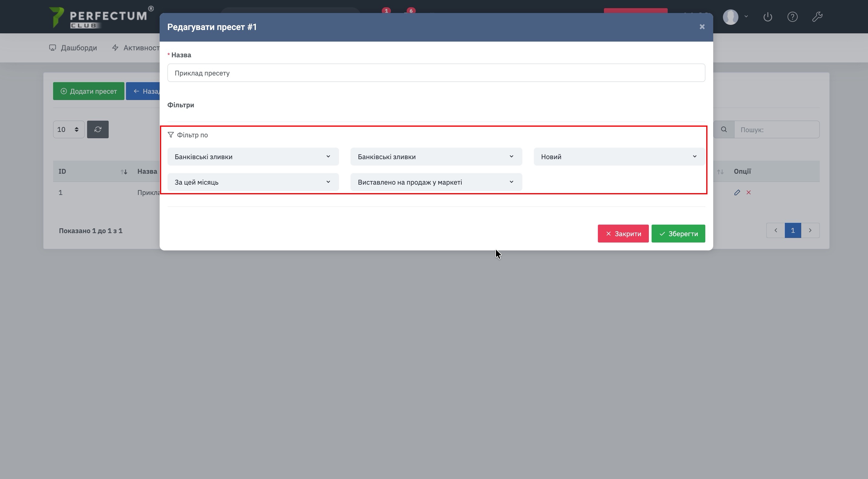Viewport: 868px width, 479px height.
Task: Click the user avatar icon
Action: (731, 17)
